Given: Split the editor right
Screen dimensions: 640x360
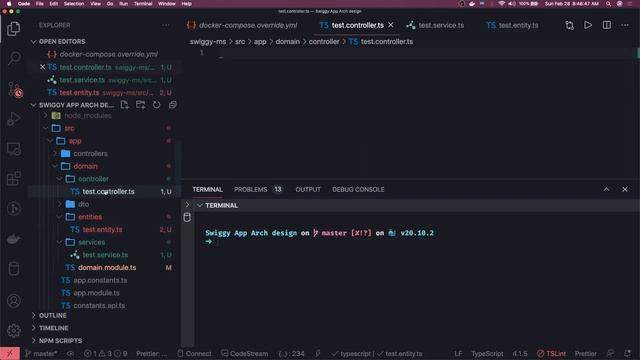Looking at the screenshot, I should (607, 25).
